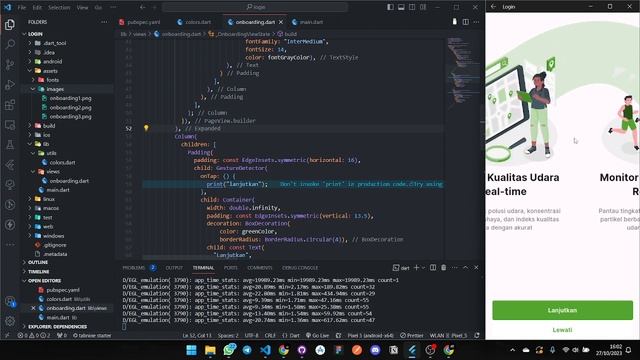Open the Windows Start menu
The width and height of the screenshot is (640, 360).
191,350
